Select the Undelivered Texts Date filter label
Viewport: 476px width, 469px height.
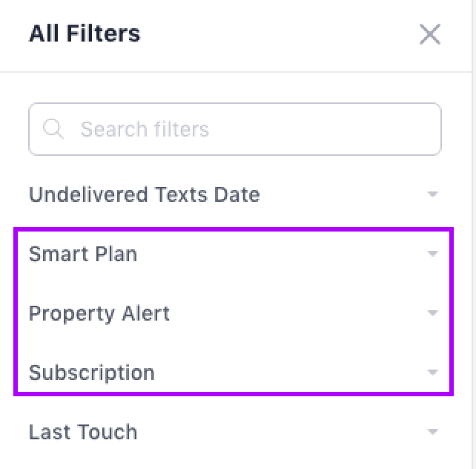click(x=144, y=194)
